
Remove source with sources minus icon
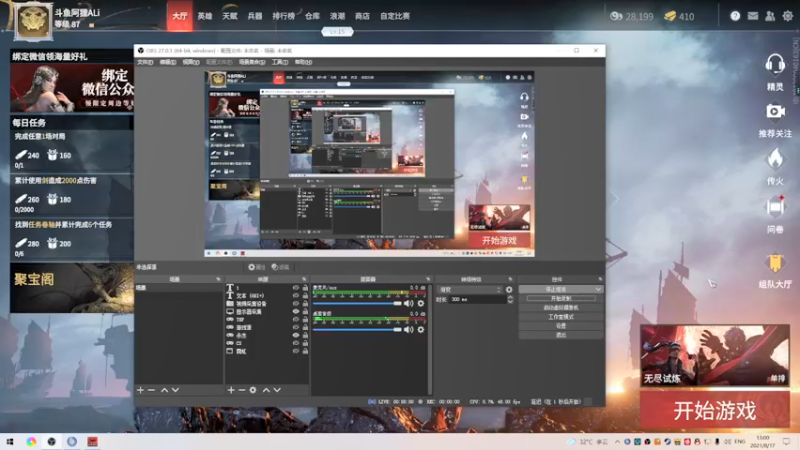pyautogui.click(x=242, y=390)
